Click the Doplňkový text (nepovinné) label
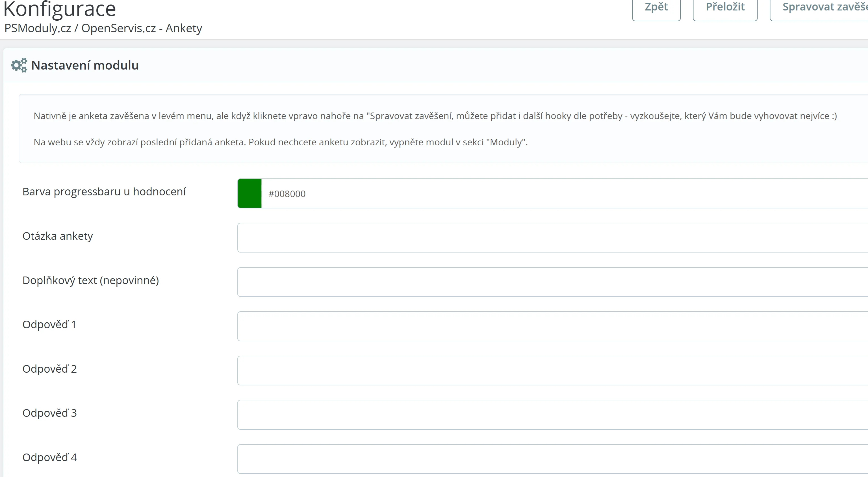This screenshot has width=868, height=477. coord(90,280)
